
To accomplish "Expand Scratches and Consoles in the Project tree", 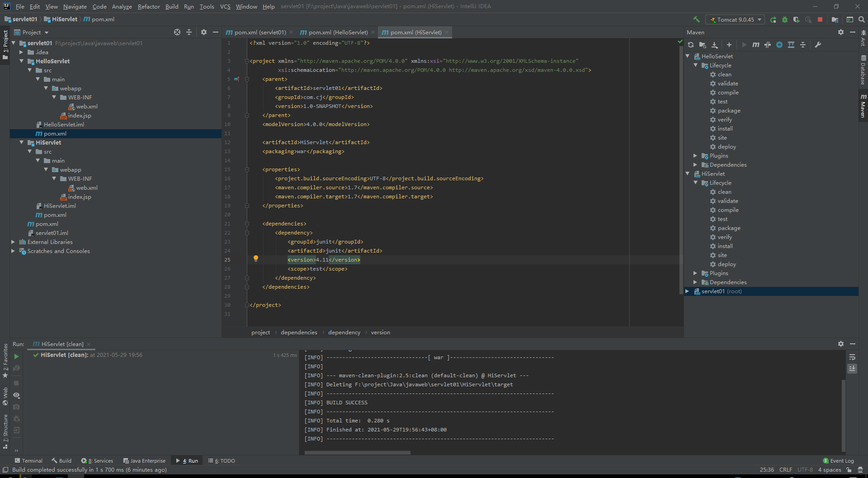I will [x=13, y=251].
